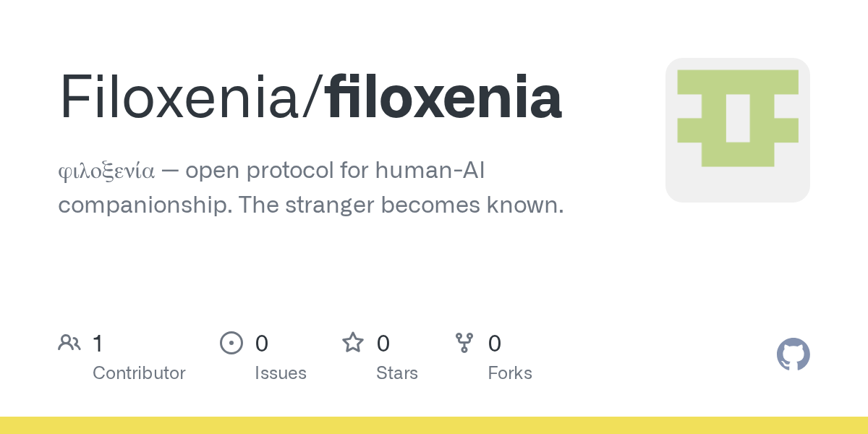Click the Greek word 'φιλοξενία' in description
This screenshot has height=434, width=868.
[x=106, y=171]
